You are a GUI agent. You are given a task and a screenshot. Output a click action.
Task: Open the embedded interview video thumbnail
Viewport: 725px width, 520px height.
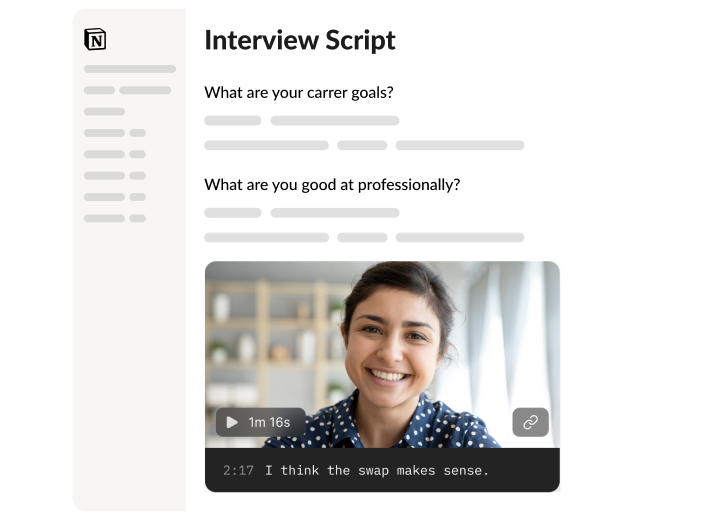[382, 355]
